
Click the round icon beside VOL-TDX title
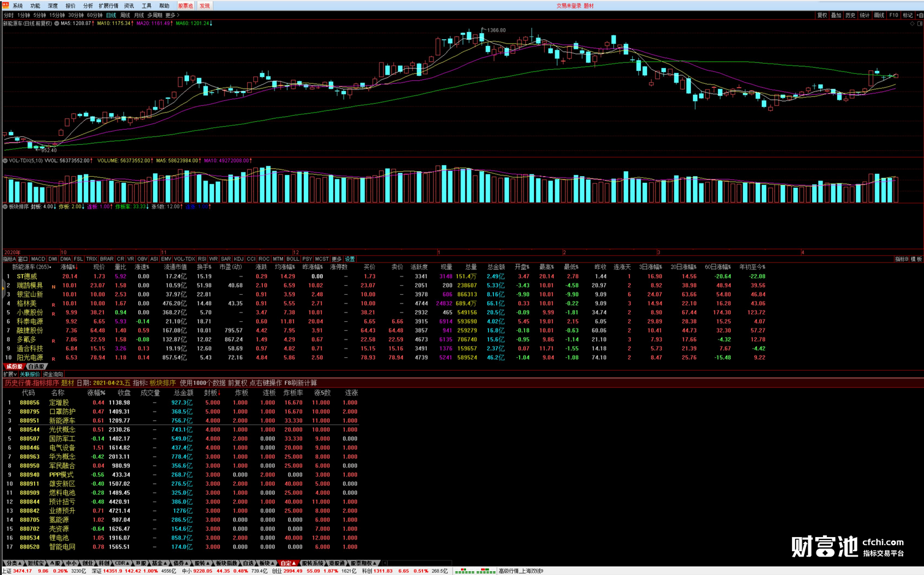[6, 161]
